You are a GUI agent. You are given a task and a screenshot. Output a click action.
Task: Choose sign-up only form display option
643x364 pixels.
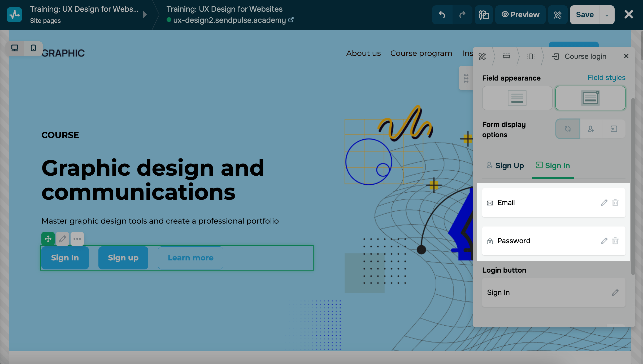[591, 129]
